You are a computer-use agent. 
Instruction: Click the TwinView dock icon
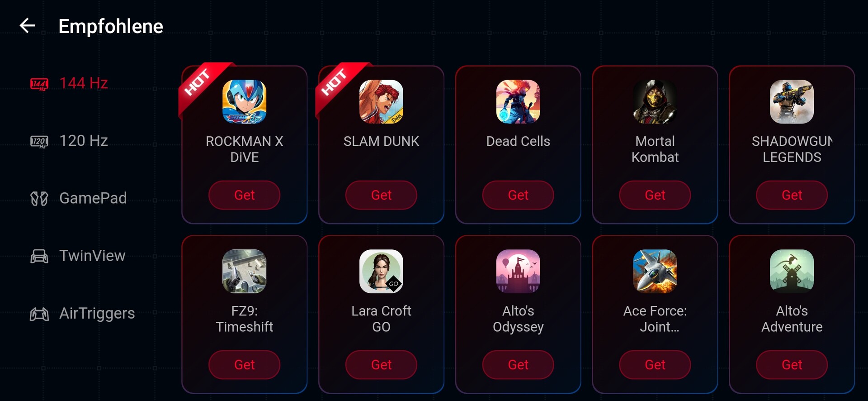[x=39, y=256]
